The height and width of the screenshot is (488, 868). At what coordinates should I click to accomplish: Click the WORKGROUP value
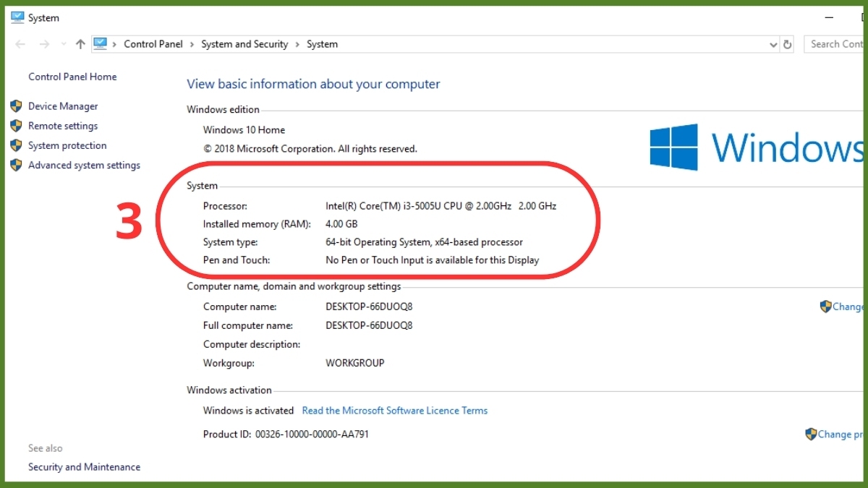point(355,363)
